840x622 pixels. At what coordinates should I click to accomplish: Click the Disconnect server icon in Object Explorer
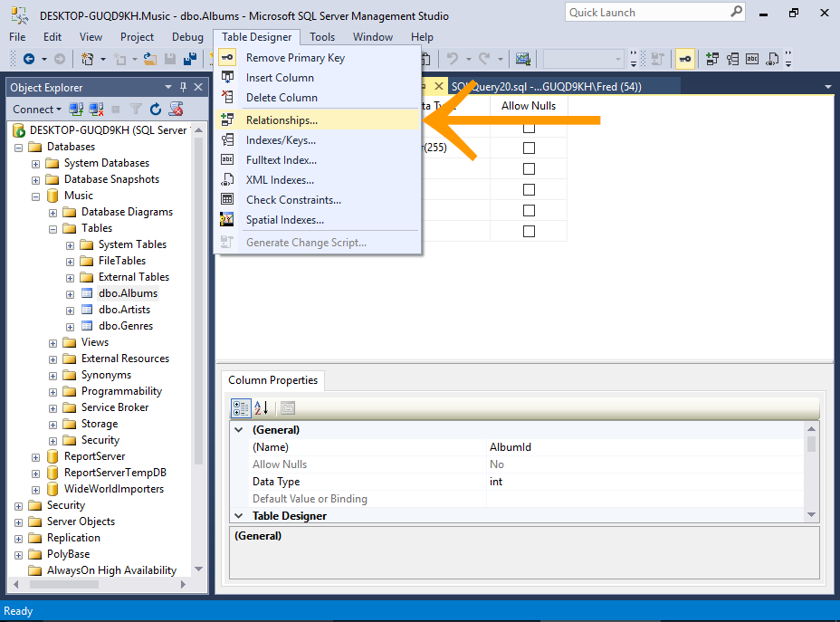point(96,109)
